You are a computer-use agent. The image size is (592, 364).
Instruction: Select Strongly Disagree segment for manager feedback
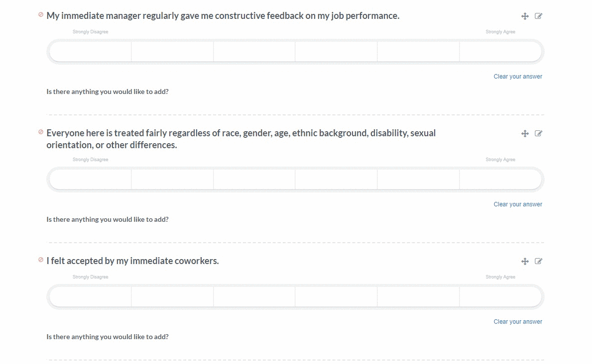coord(90,52)
